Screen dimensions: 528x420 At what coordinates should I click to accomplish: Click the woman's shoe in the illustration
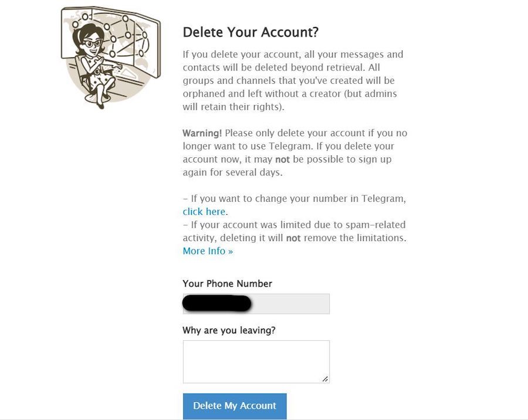(x=101, y=106)
